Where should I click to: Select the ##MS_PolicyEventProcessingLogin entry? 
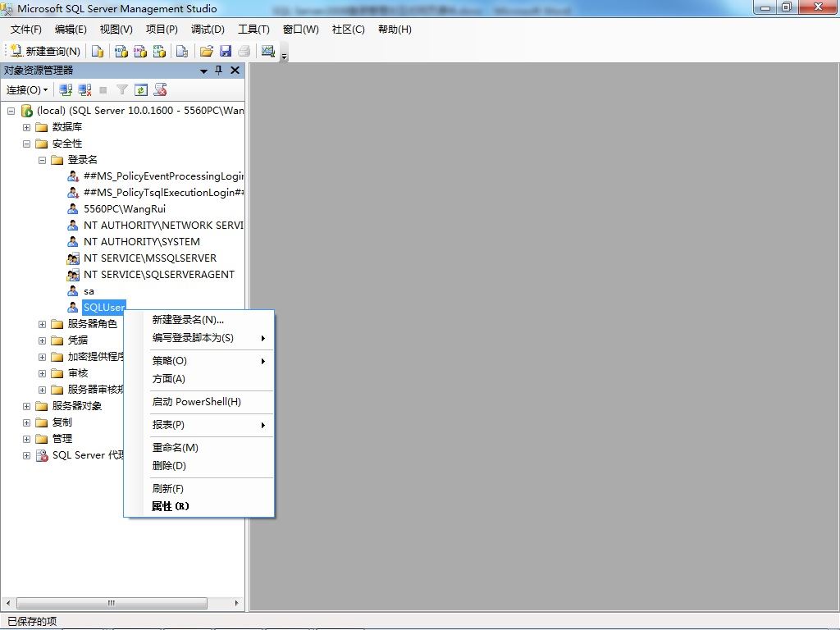click(x=163, y=176)
